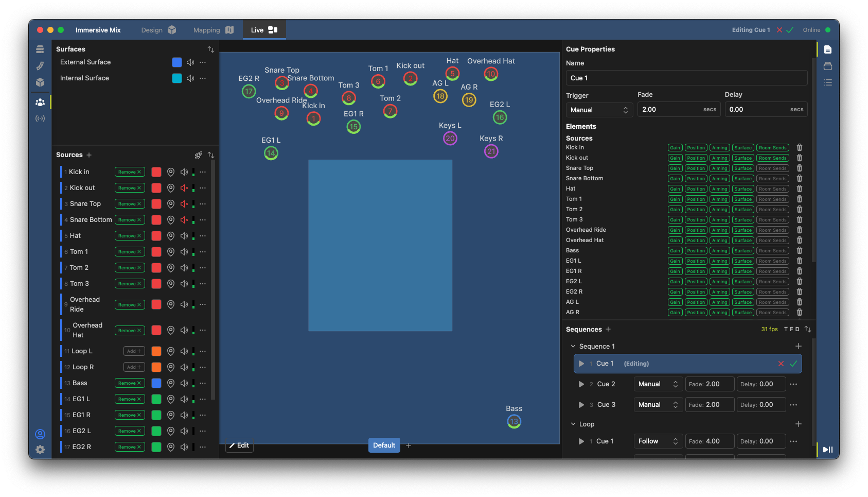This screenshot has height=497, width=868.
Task: Confirm Cue 1 editing with green checkmark
Action: coord(793,364)
